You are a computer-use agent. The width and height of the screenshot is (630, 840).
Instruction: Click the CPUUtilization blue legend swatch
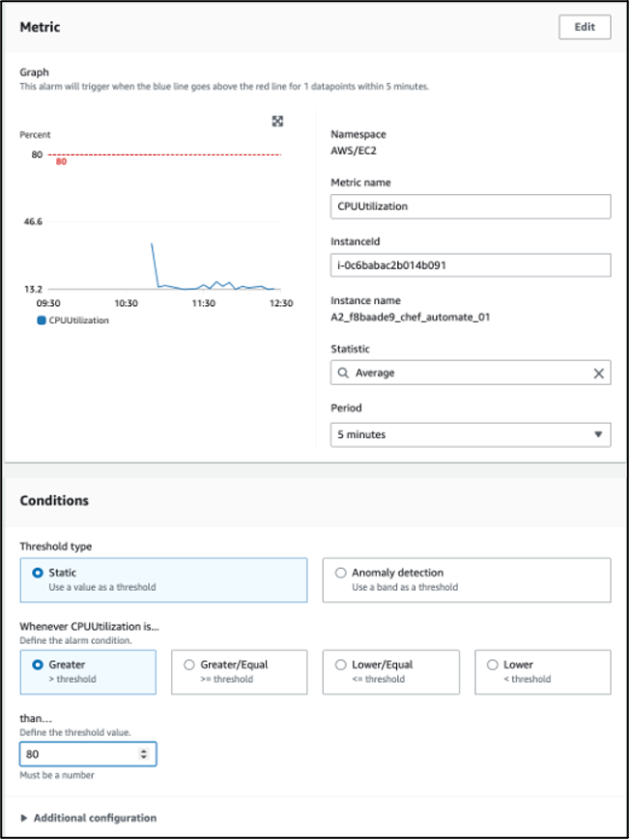tap(42, 321)
